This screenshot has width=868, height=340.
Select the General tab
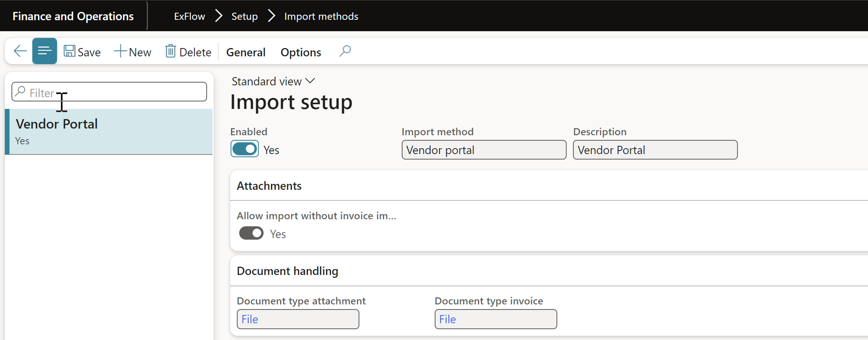[x=246, y=52]
